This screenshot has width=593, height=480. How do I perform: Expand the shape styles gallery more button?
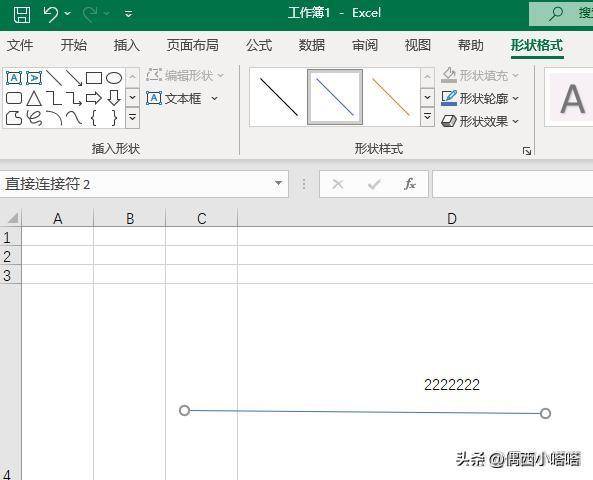coord(427,117)
